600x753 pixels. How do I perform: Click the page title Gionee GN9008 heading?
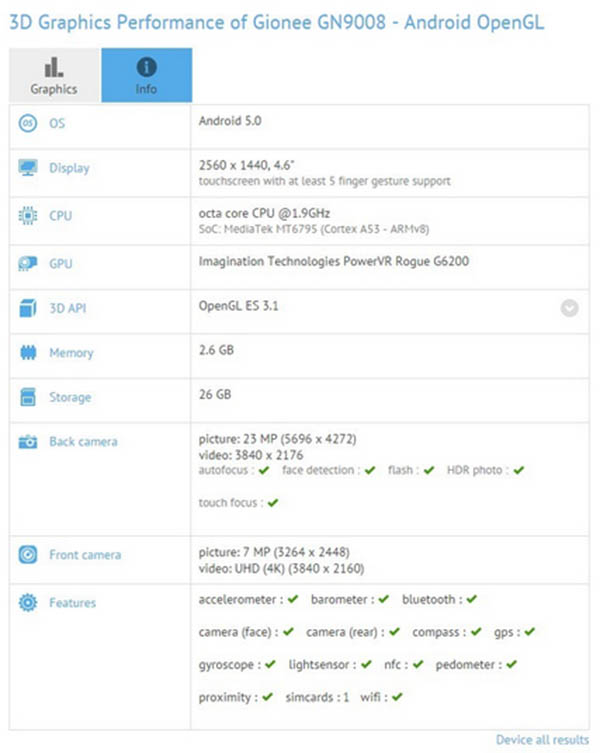tap(277, 22)
